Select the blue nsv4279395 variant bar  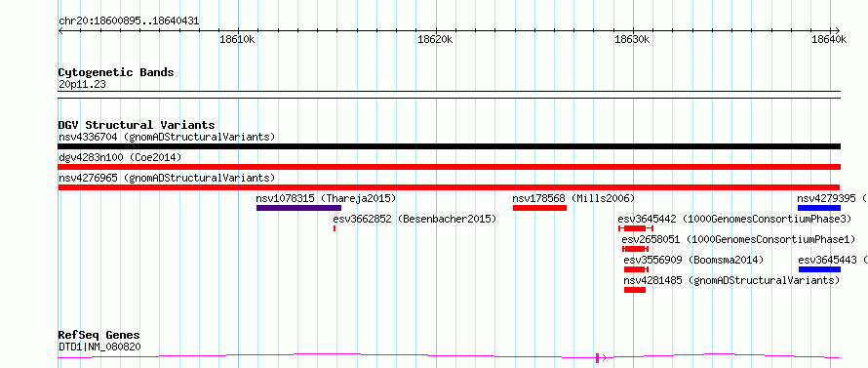(818, 208)
